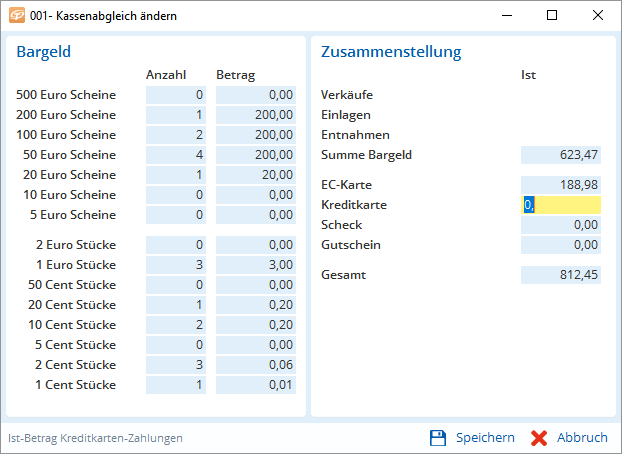Select the 2 Cent Stücke Anzahl field
Screen dimensions: 622x454
click(176, 365)
